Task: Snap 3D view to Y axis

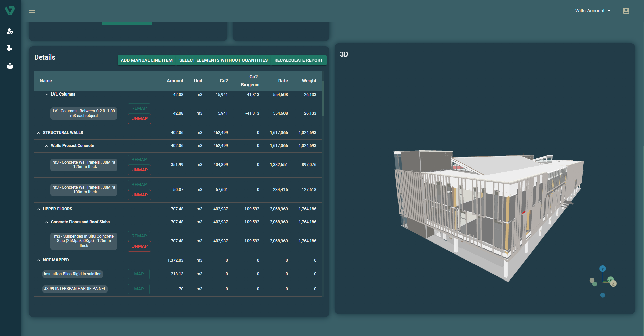Action: [602, 269]
